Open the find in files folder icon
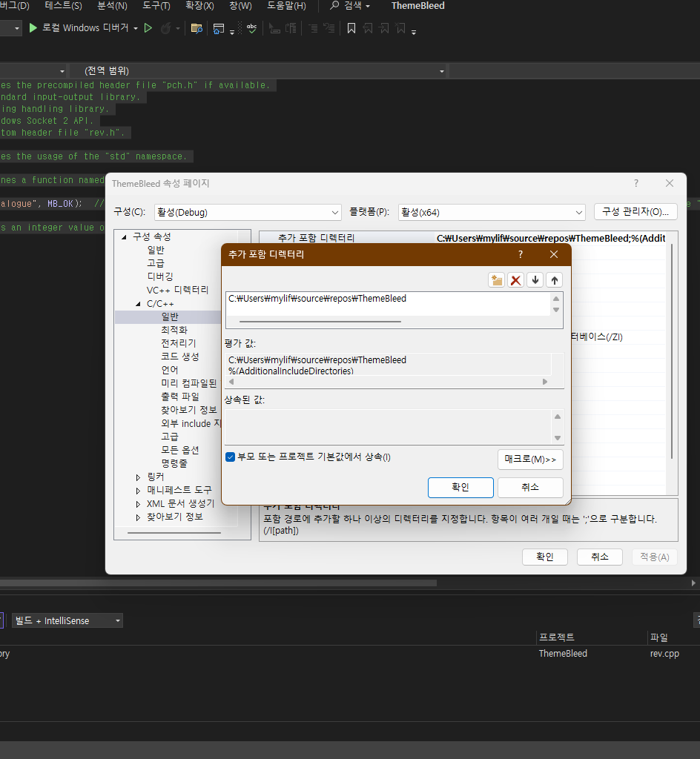700x759 pixels. coord(197,29)
